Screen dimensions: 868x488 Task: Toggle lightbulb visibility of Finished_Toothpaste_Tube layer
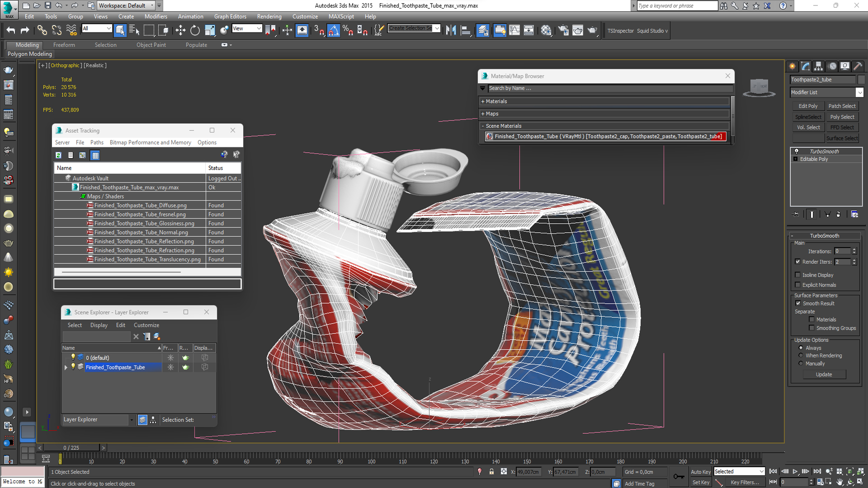[x=73, y=366]
